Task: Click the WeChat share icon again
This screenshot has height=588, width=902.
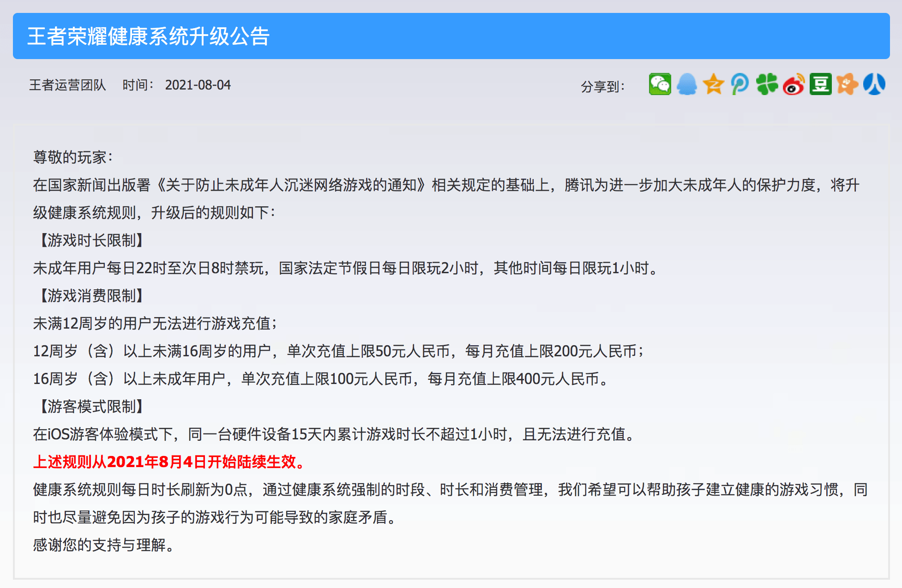Action: (x=660, y=85)
